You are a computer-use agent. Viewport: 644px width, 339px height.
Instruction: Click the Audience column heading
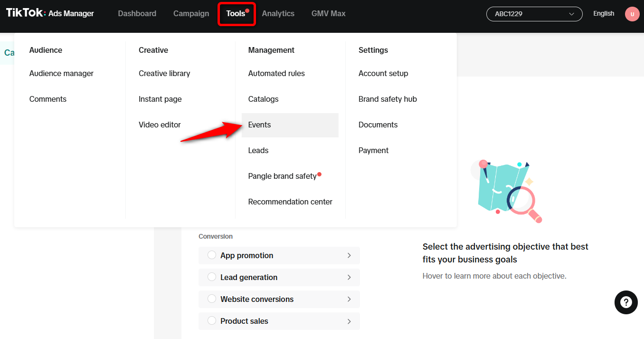point(46,50)
